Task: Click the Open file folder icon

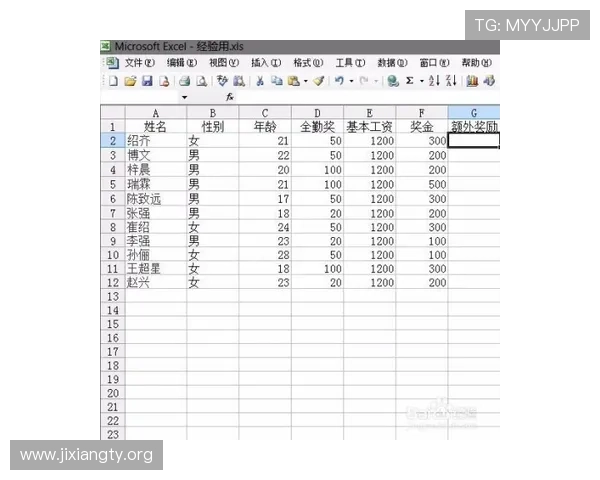Action: [x=130, y=81]
